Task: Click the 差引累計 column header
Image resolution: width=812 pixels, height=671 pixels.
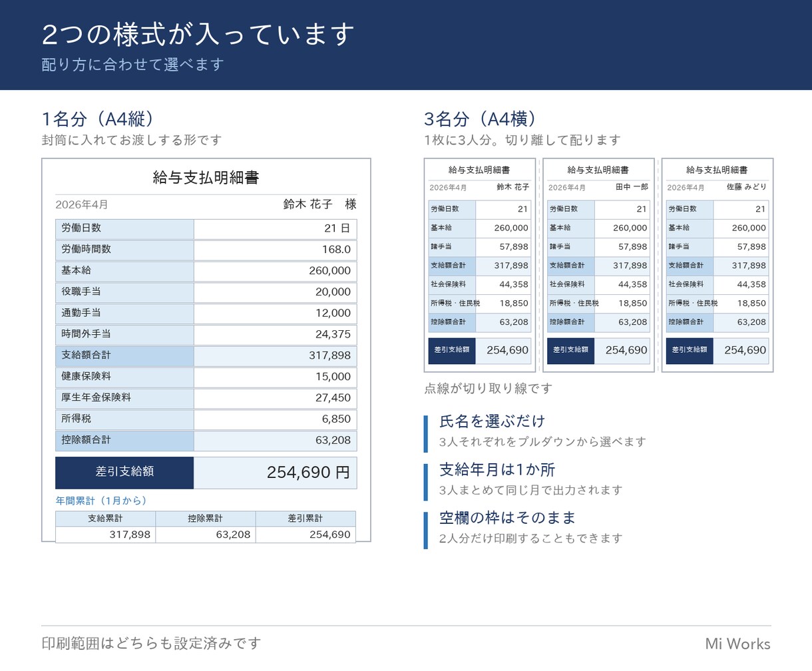Action: (x=305, y=519)
